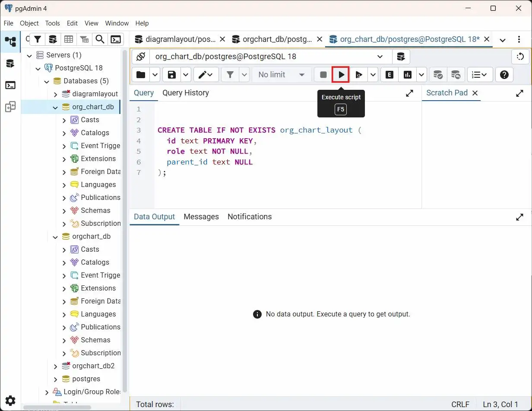Image resolution: width=532 pixels, height=411 pixels.
Task: Expand the postgres database node
Action: click(55, 379)
